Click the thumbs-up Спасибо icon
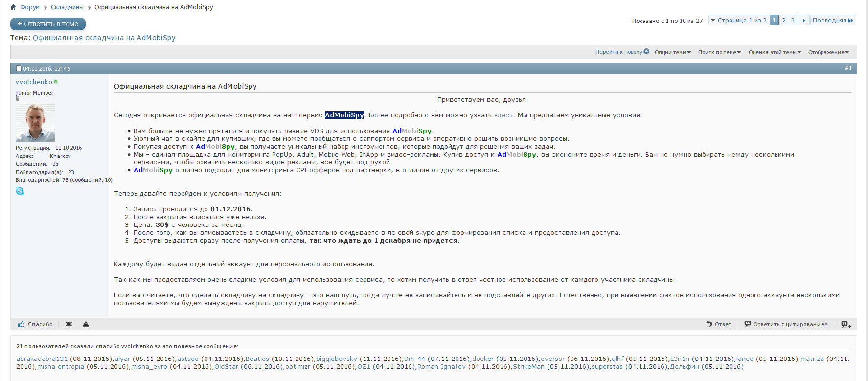The image size is (868, 381). (22, 324)
